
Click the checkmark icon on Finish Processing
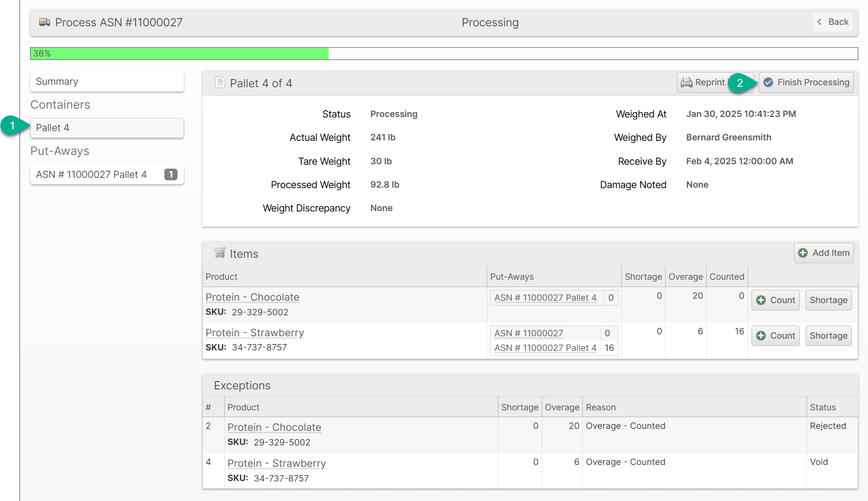[x=768, y=82]
